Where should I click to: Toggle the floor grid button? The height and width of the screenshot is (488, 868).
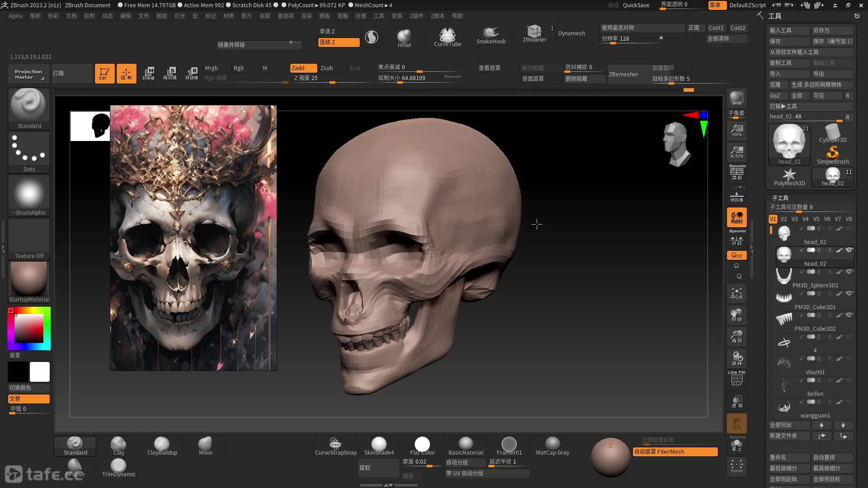[736, 197]
